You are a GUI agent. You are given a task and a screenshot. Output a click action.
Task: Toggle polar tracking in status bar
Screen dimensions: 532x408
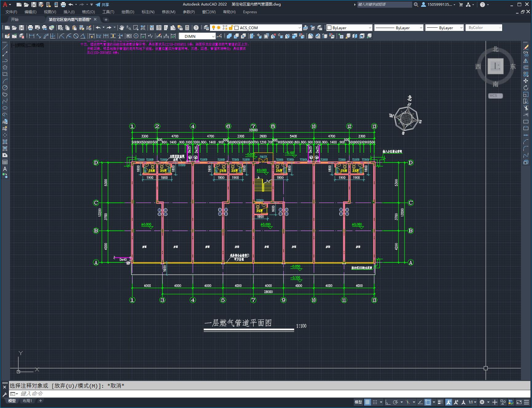pos(395,402)
